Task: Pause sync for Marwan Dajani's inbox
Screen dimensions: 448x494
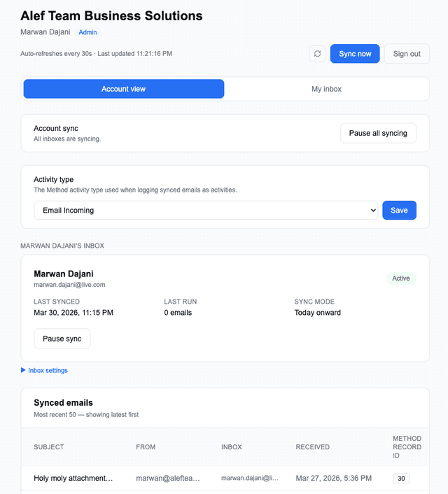Action: (62, 339)
